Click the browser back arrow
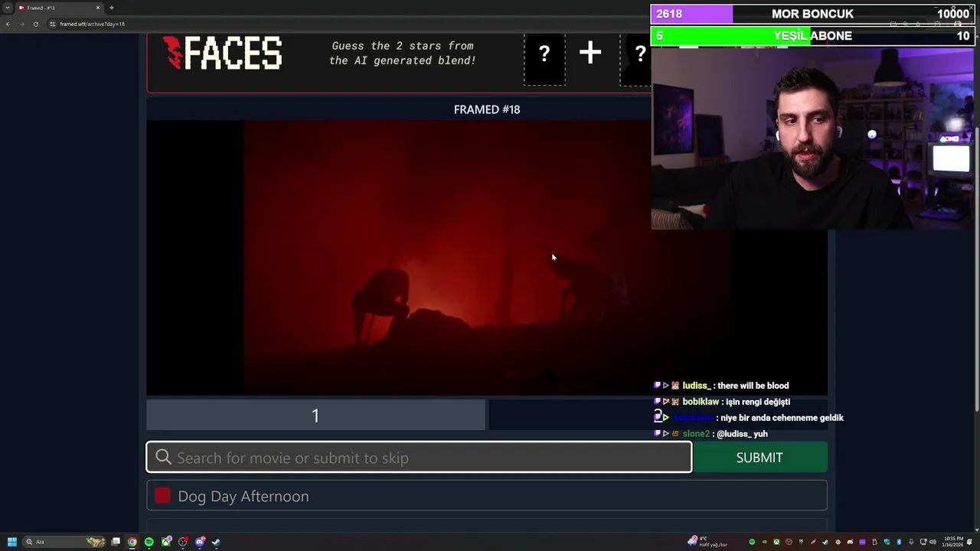This screenshot has width=980, height=551. [8, 24]
